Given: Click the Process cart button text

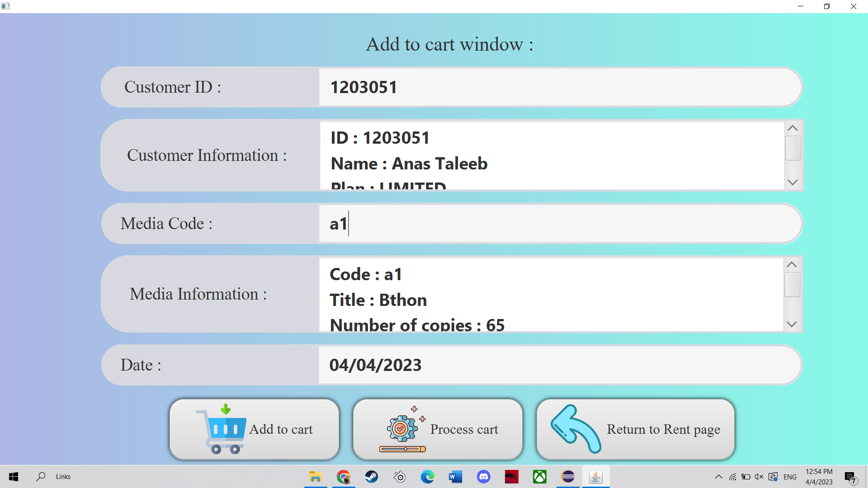Looking at the screenshot, I should [x=464, y=429].
